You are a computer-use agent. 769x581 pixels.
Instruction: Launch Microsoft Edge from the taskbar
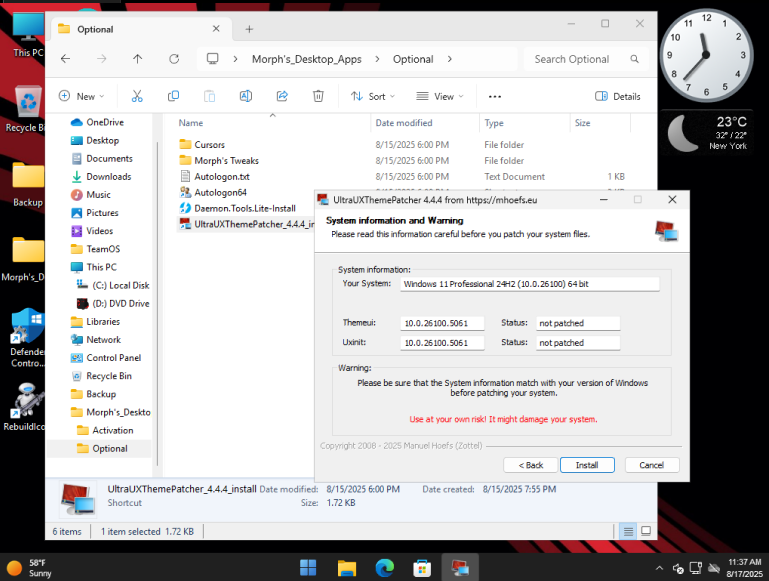click(384, 568)
